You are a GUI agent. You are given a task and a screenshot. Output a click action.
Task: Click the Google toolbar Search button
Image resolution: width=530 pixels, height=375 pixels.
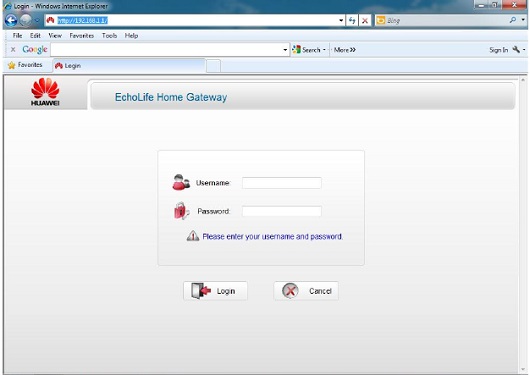306,50
